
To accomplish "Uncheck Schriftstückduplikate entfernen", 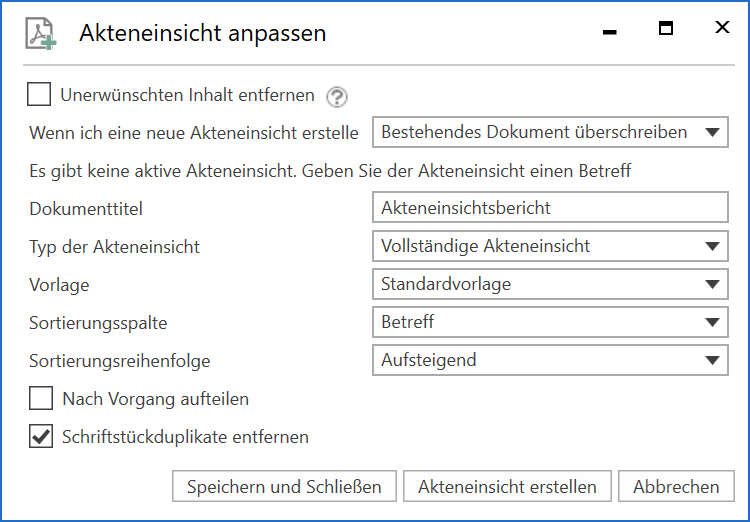I will (41, 437).
